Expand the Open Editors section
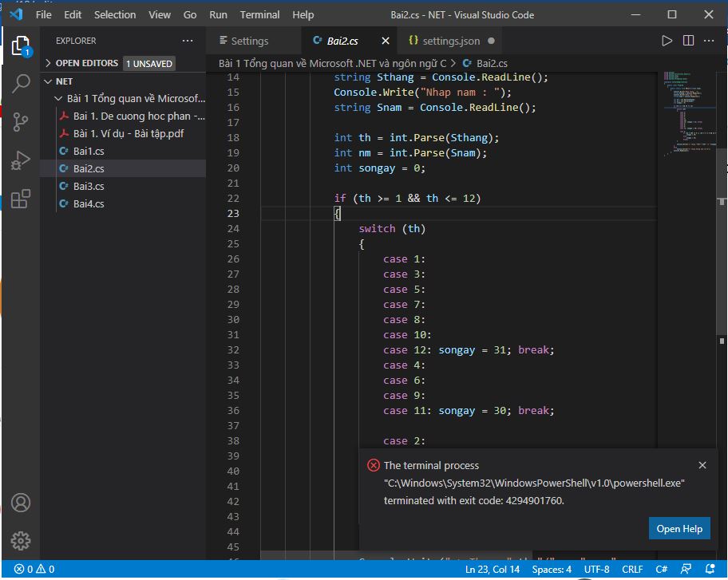The width and height of the screenshot is (728, 580). [88, 62]
